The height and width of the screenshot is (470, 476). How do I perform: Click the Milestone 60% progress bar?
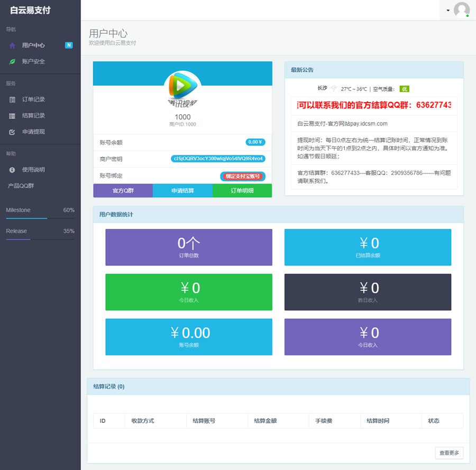pos(40,218)
